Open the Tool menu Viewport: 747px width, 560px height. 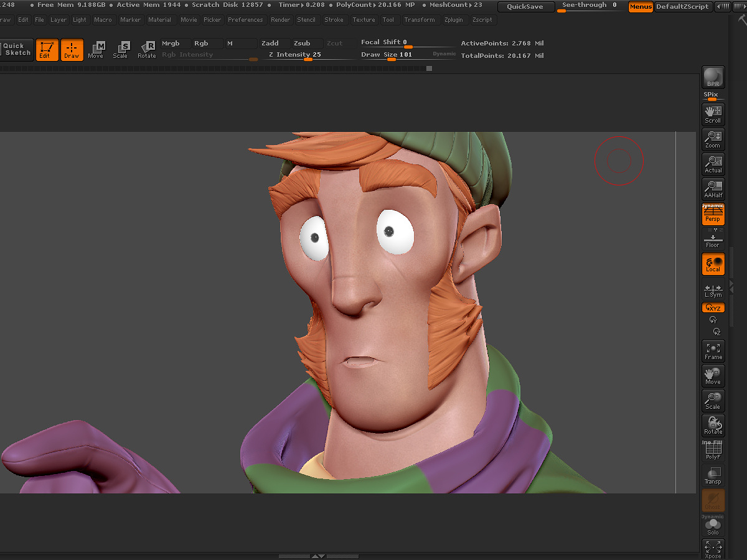pos(388,20)
